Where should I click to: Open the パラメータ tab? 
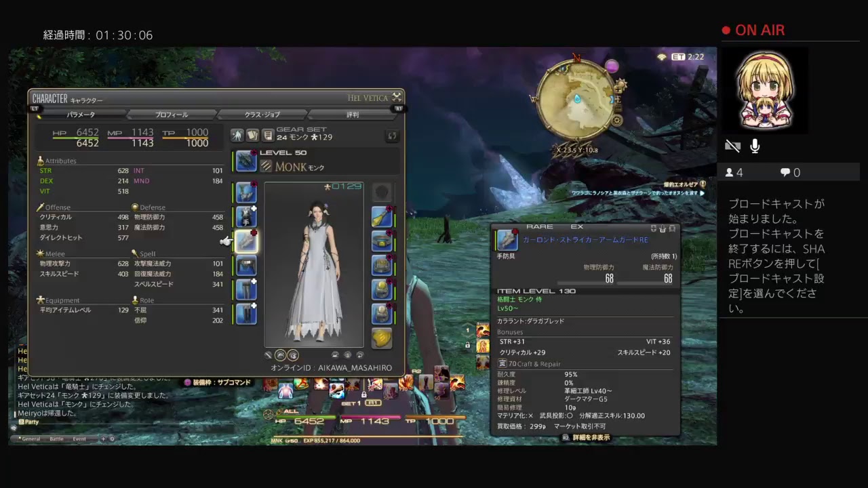(x=81, y=115)
